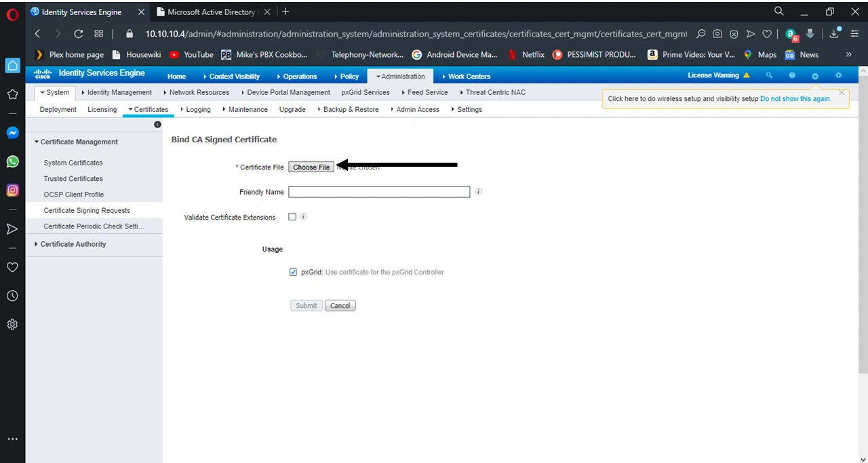Open Bookmarks star in Opera sidebar

click(12, 94)
